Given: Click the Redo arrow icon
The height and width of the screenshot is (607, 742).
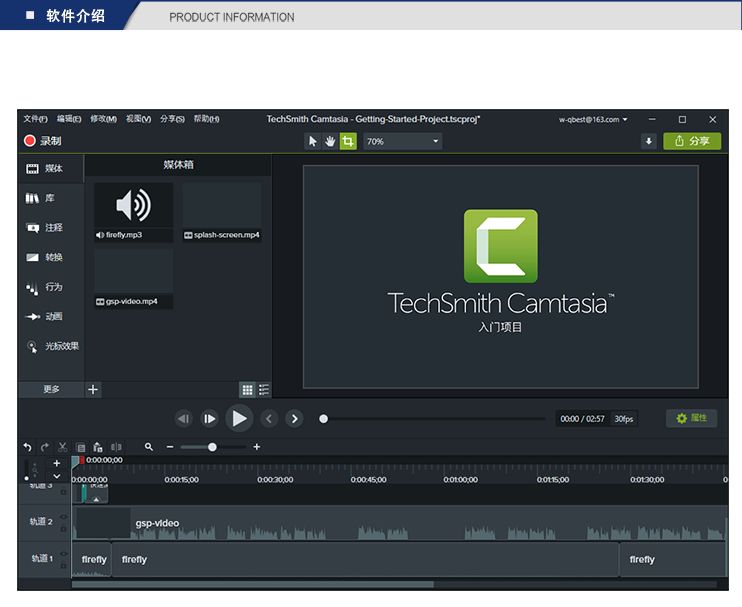Looking at the screenshot, I should (x=44, y=447).
